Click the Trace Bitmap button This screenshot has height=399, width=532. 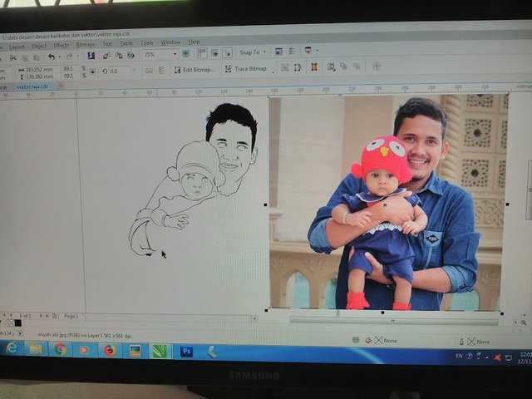coord(246,69)
